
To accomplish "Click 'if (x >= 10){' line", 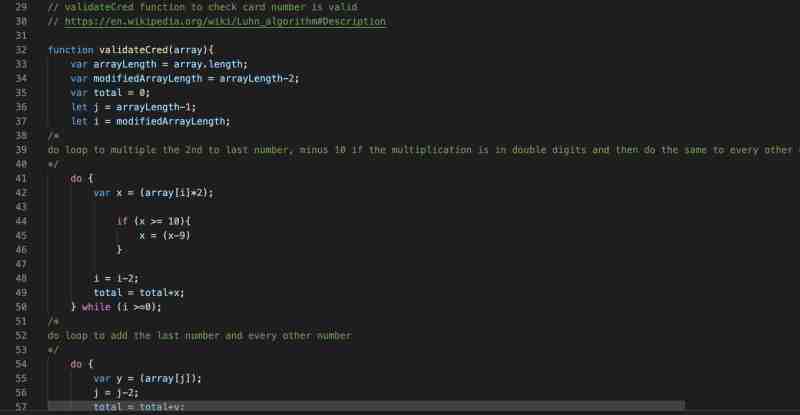I will pos(154,222).
